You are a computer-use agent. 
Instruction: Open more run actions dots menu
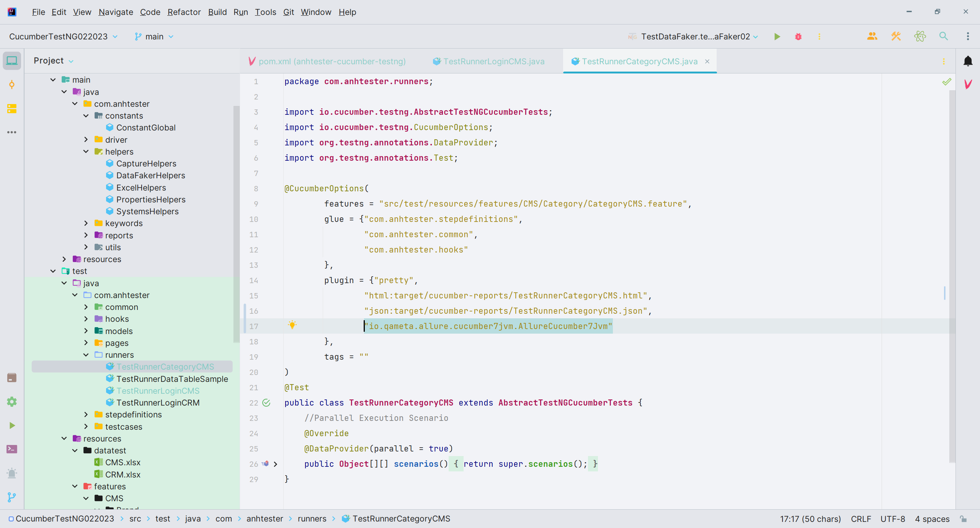[x=819, y=37]
